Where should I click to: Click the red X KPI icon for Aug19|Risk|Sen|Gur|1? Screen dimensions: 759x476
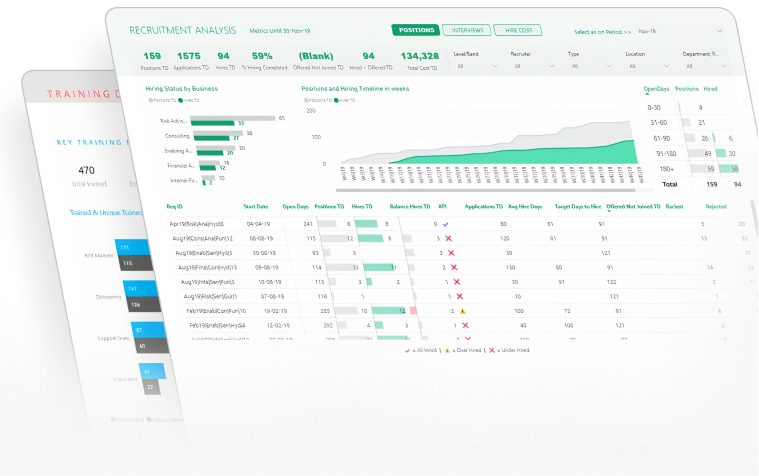click(x=458, y=297)
